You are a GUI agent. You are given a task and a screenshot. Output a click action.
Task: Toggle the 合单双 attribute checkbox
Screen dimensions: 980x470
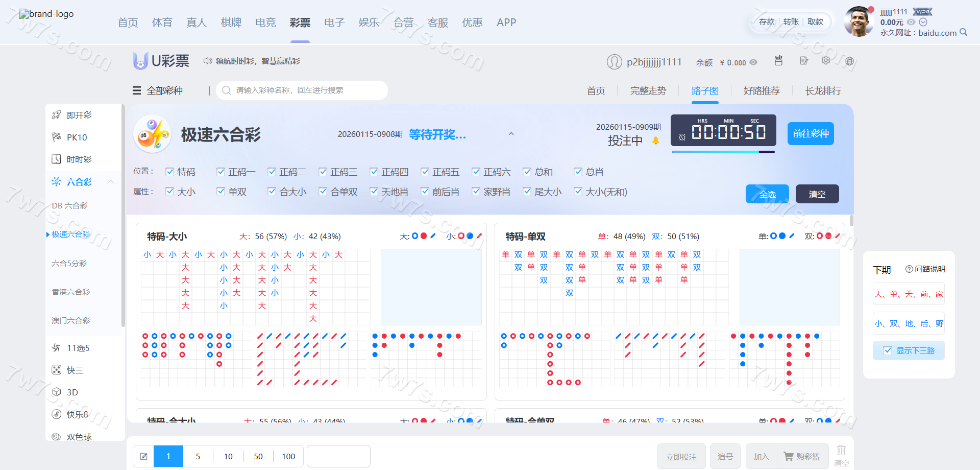tap(323, 192)
